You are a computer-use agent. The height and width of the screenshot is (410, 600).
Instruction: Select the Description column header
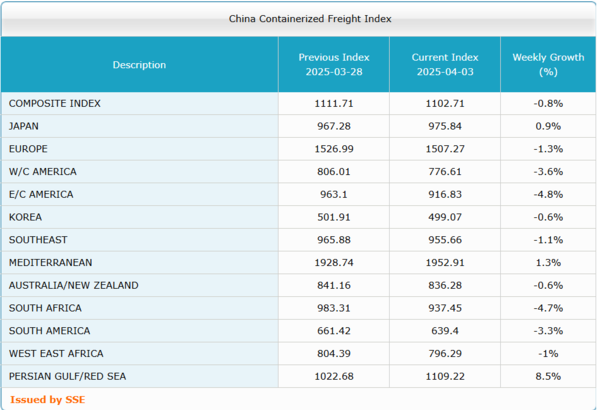(139, 65)
